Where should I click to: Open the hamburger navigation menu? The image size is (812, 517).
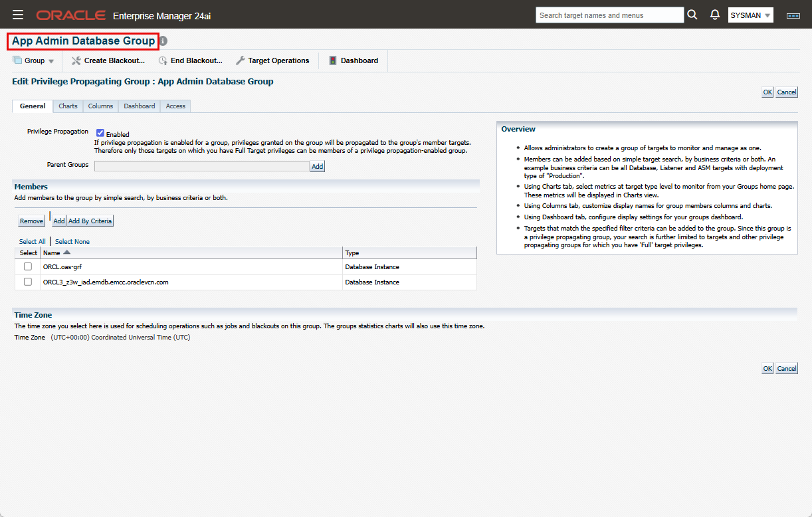point(18,14)
